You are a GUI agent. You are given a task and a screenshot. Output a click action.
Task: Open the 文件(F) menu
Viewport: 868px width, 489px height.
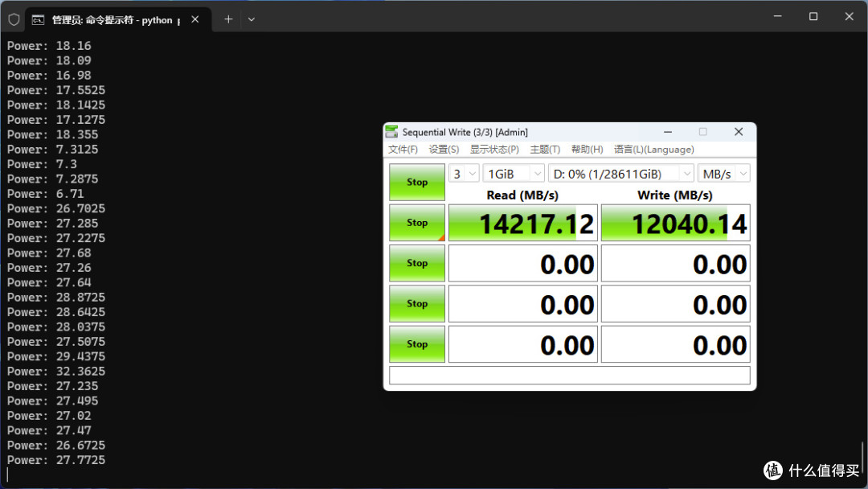tap(403, 150)
